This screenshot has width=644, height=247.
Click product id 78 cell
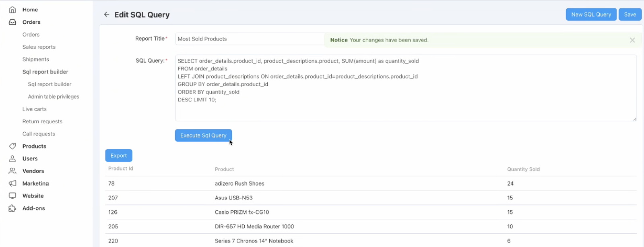coord(111,183)
